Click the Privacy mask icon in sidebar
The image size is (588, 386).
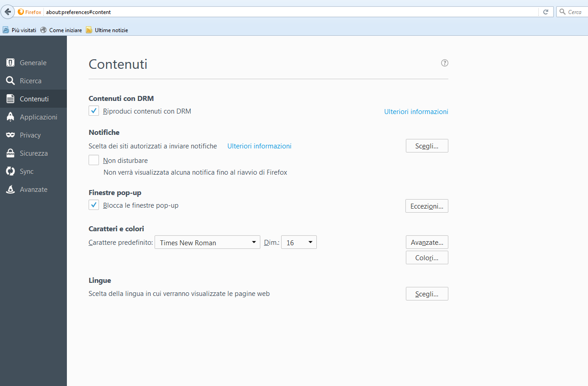10,135
